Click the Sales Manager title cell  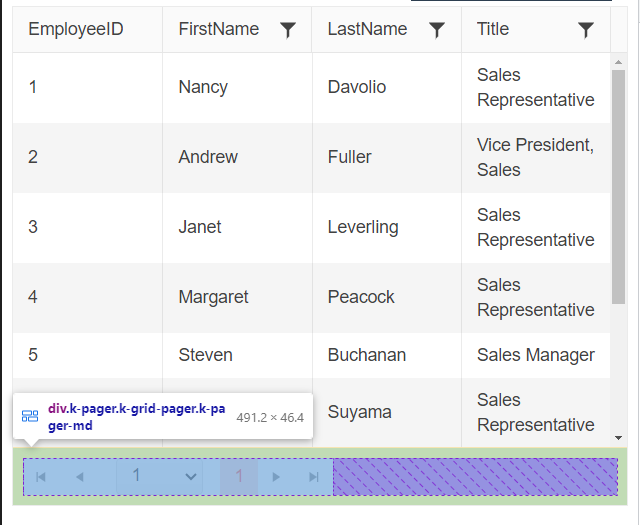pos(536,355)
